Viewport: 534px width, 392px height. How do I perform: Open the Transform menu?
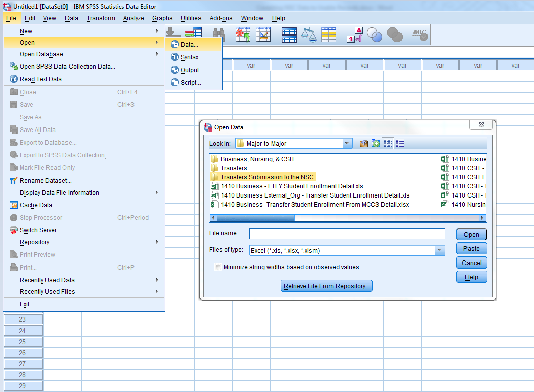[101, 18]
